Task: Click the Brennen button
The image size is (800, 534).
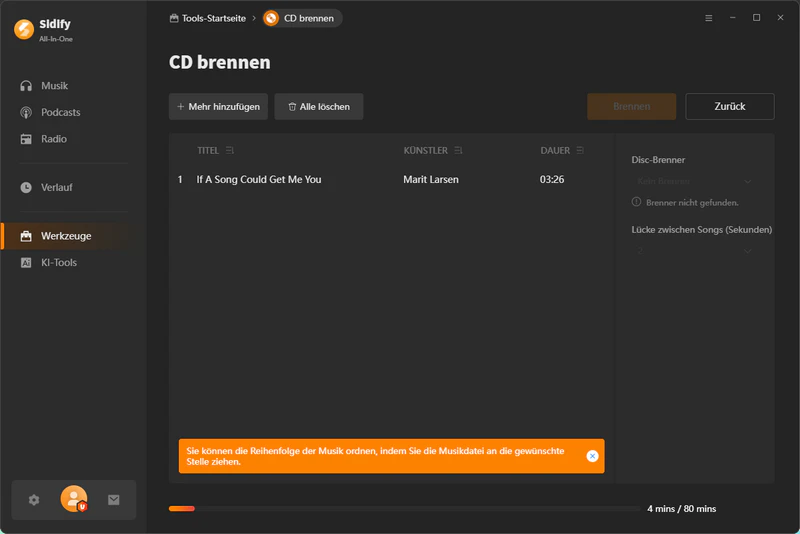Action: click(x=632, y=106)
